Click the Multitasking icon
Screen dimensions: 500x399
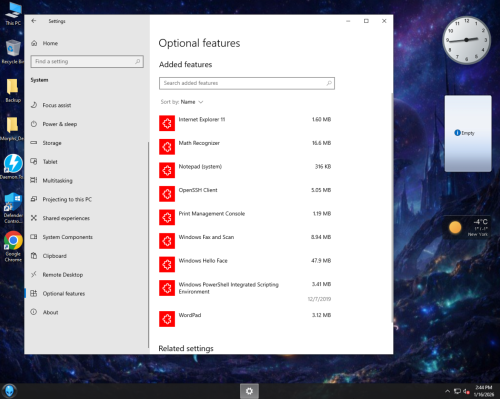pos(34,180)
